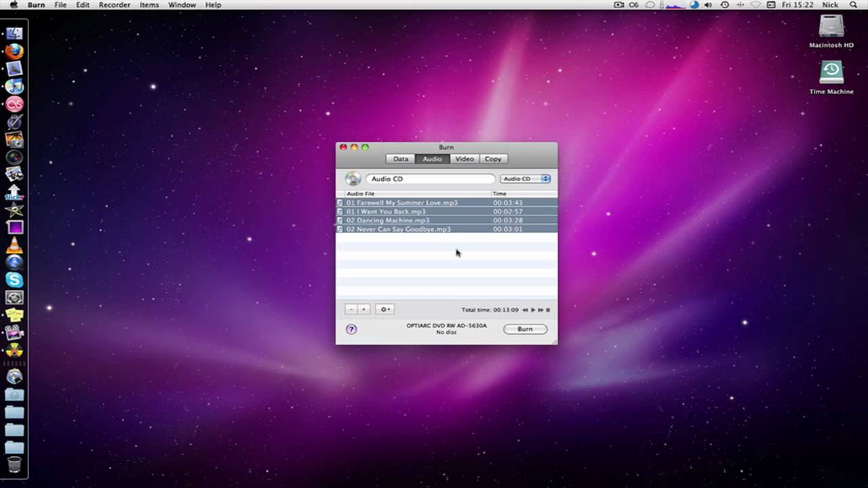
Task: Open the Recorder menu
Action: tap(115, 5)
